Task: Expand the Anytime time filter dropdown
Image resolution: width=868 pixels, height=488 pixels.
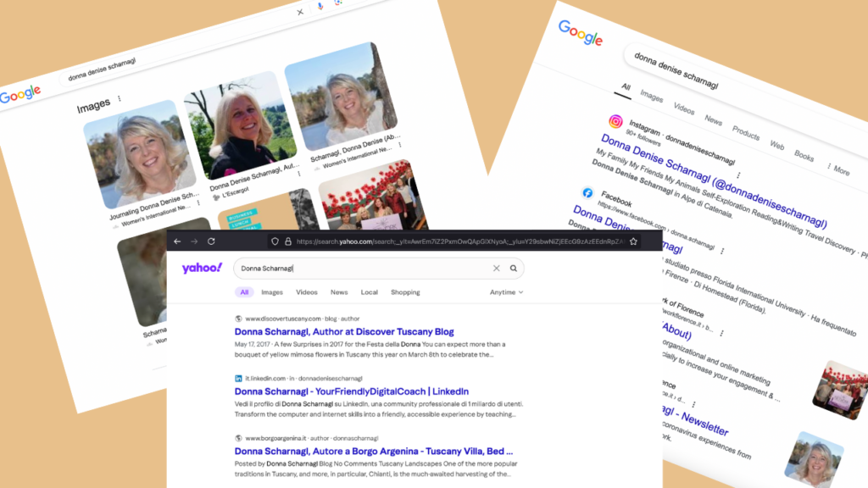Action: pos(506,292)
